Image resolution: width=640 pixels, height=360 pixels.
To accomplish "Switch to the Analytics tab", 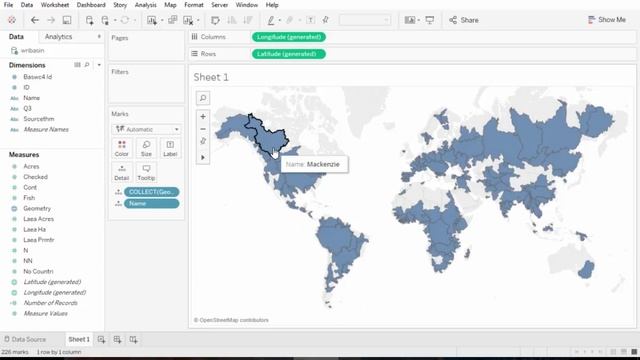I will (x=58, y=37).
